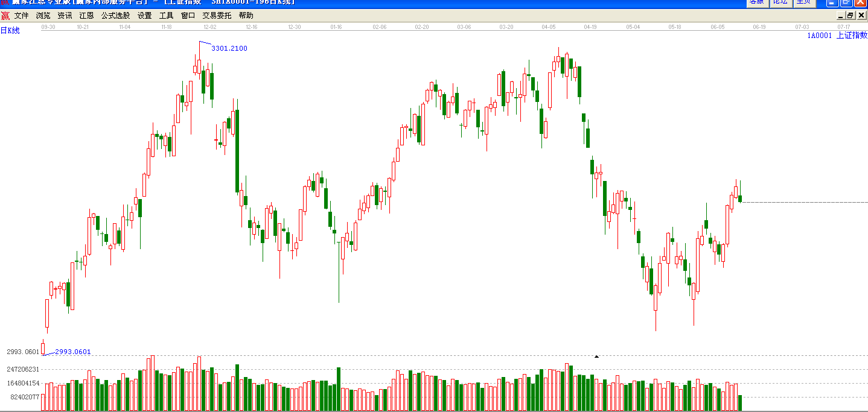Click the 247206231 volume axis value

click(x=23, y=369)
